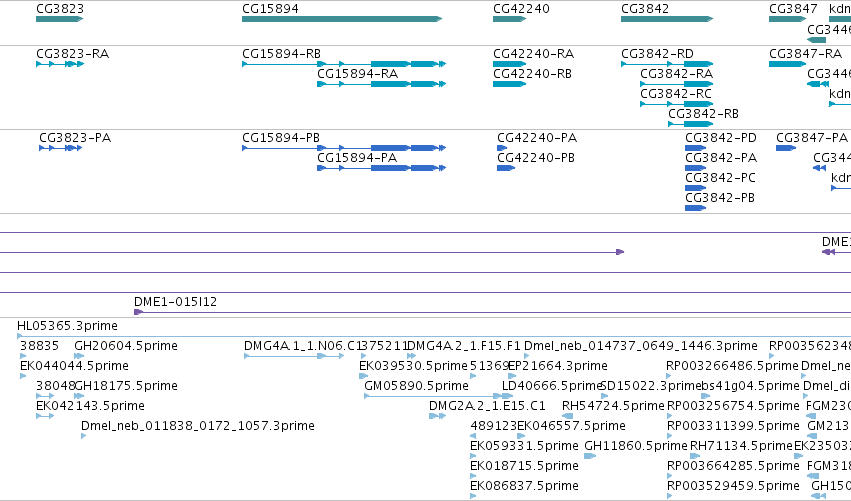Open the CG3823-RA transcript label
The width and height of the screenshot is (851, 501).
tap(72, 54)
